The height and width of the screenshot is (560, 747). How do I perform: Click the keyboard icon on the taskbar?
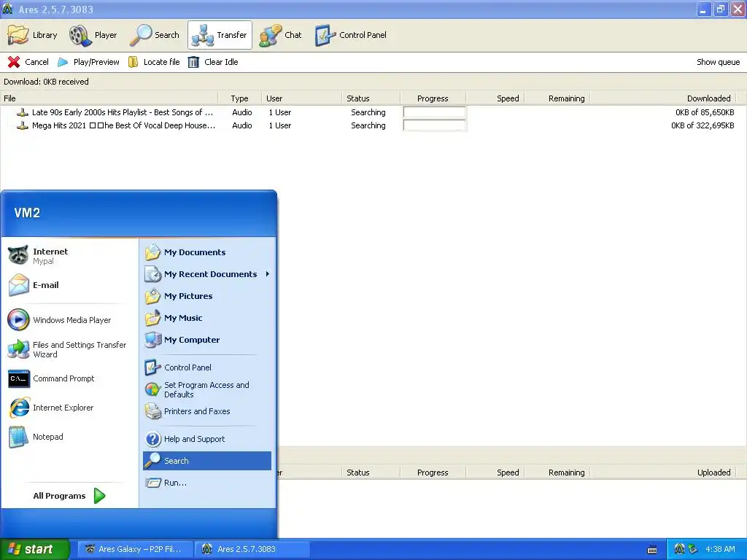pos(652,550)
